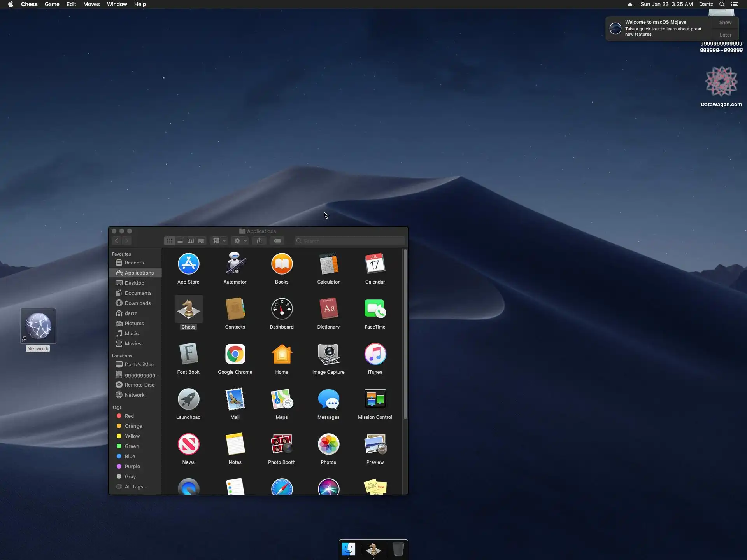Viewport: 747px width, 560px height.
Task: Click the Edit Tags toolbar icon
Action: tap(277, 241)
